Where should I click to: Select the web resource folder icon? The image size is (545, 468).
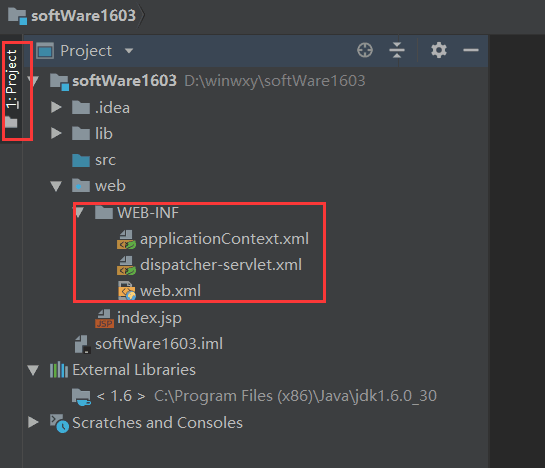(x=81, y=186)
